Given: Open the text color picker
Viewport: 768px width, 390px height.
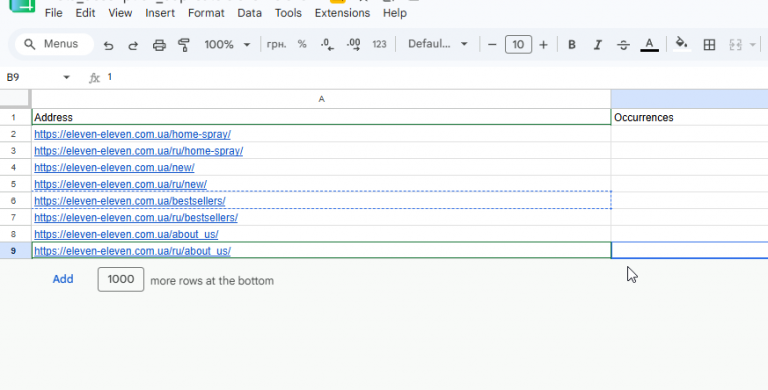Looking at the screenshot, I should [x=649, y=45].
